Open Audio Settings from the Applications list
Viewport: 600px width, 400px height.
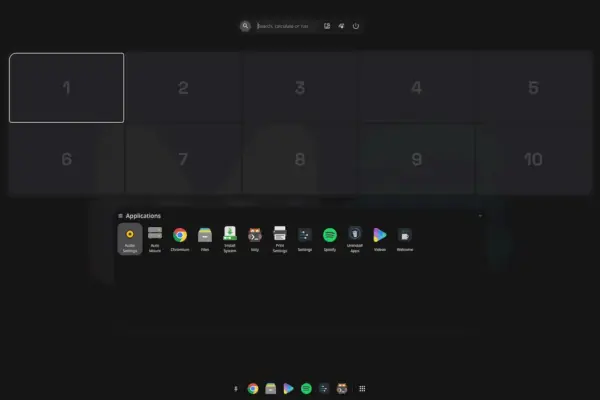130,239
